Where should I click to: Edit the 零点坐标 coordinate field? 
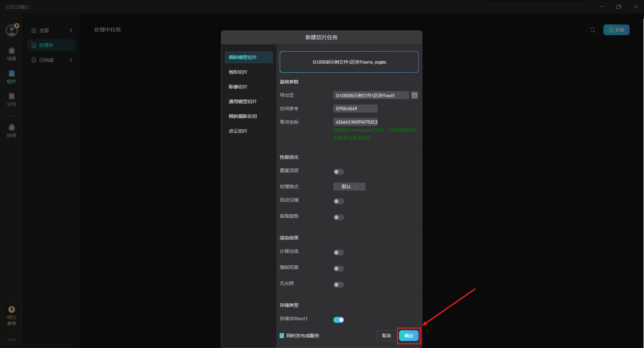pyautogui.click(x=355, y=122)
